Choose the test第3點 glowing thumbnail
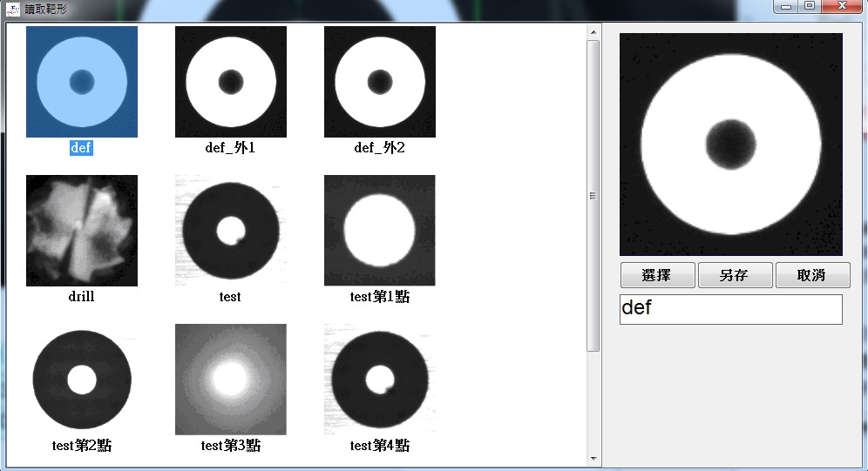The width and height of the screenshot is (868, 471). point(231,380)
